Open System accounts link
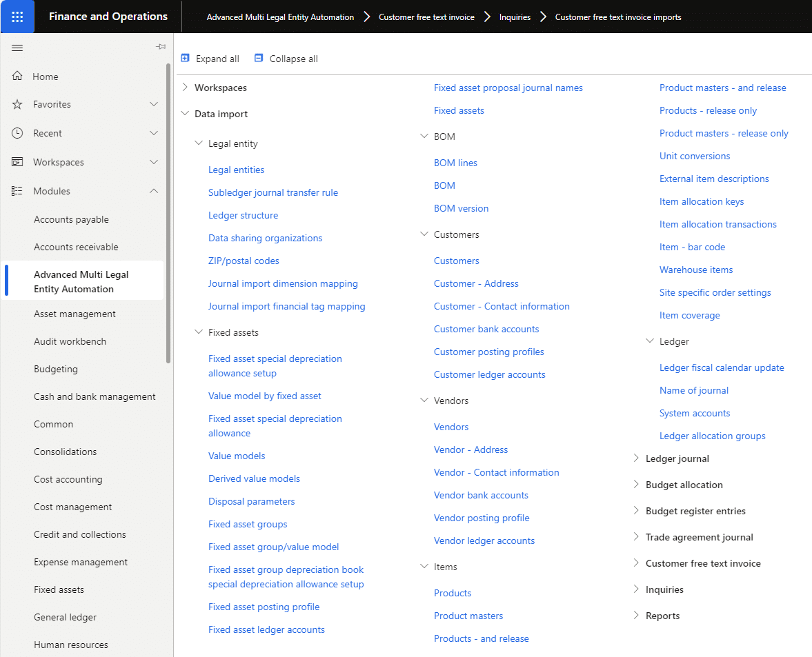This screenshot has height=657, width=812. click(695, 413)
